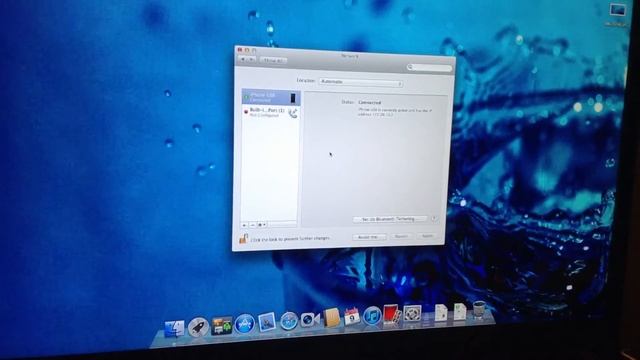Screen dimensions: 640x360
Task: Open the Trash in the Dock
Action: 479,310
